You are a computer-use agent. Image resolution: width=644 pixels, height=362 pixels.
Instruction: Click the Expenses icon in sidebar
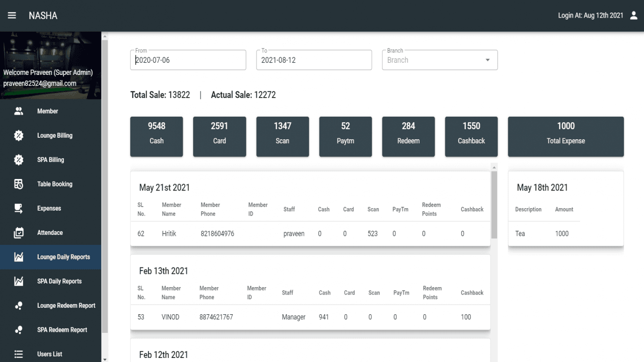point(19,208)
